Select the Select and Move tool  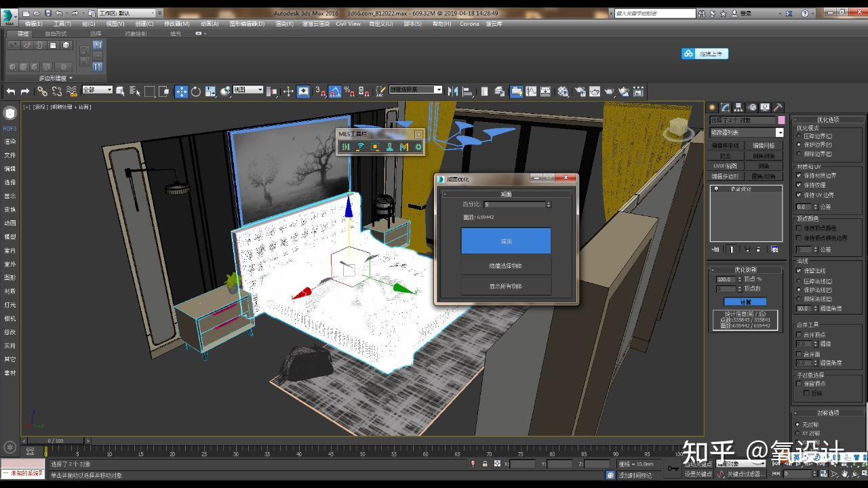(181, 90)
